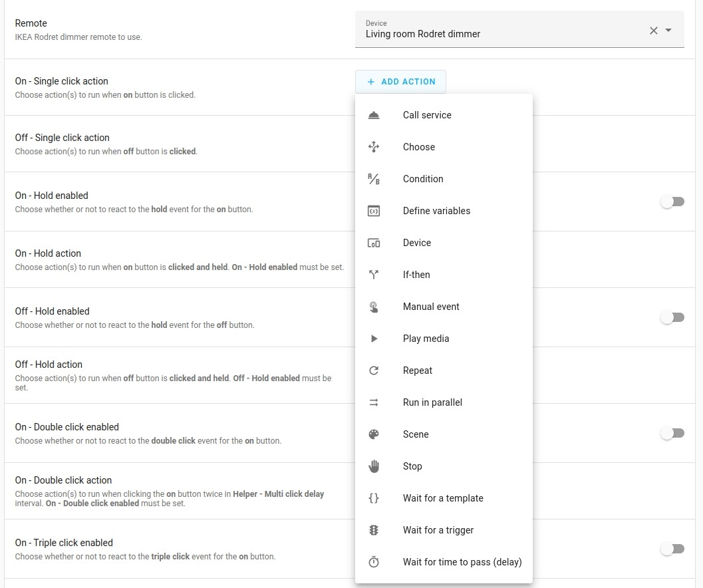Click the ADD ACTION button
Screen dimensions: 703x588
pyautogui.click(x=400, y=81)
